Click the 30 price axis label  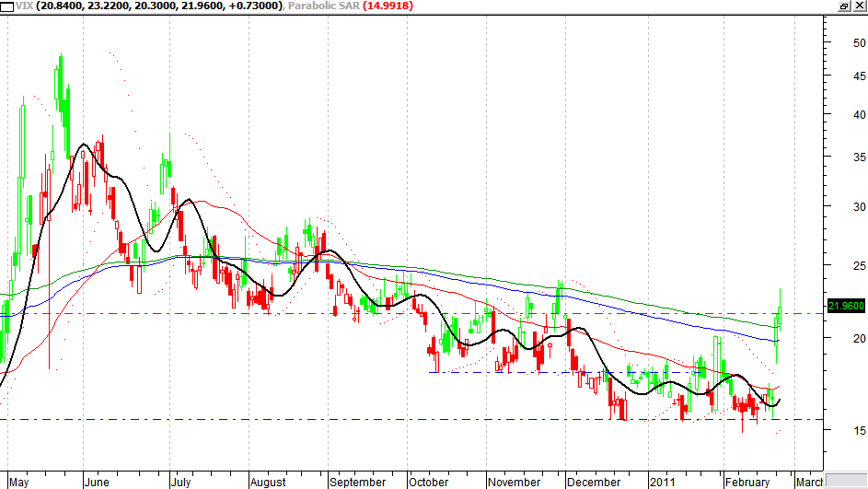[859, 206]
